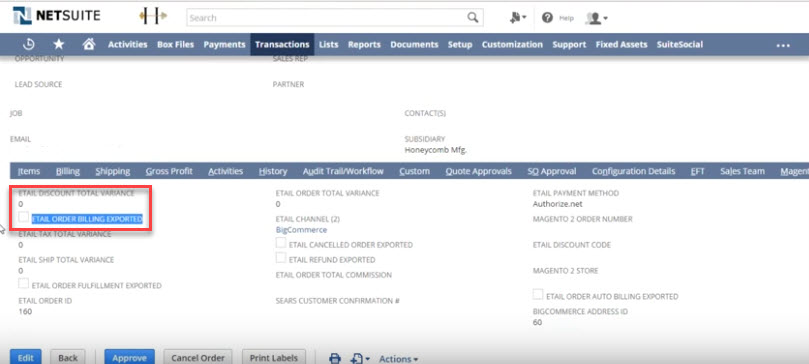
Task: Click the BigCommerce Address ID value 60
Action: coord(537,322)
